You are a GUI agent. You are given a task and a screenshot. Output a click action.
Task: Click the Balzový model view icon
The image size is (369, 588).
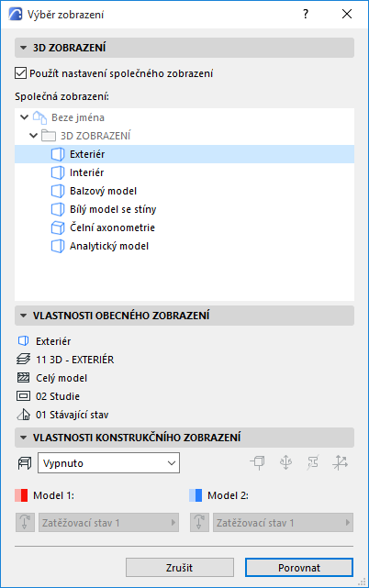[58, 191]
